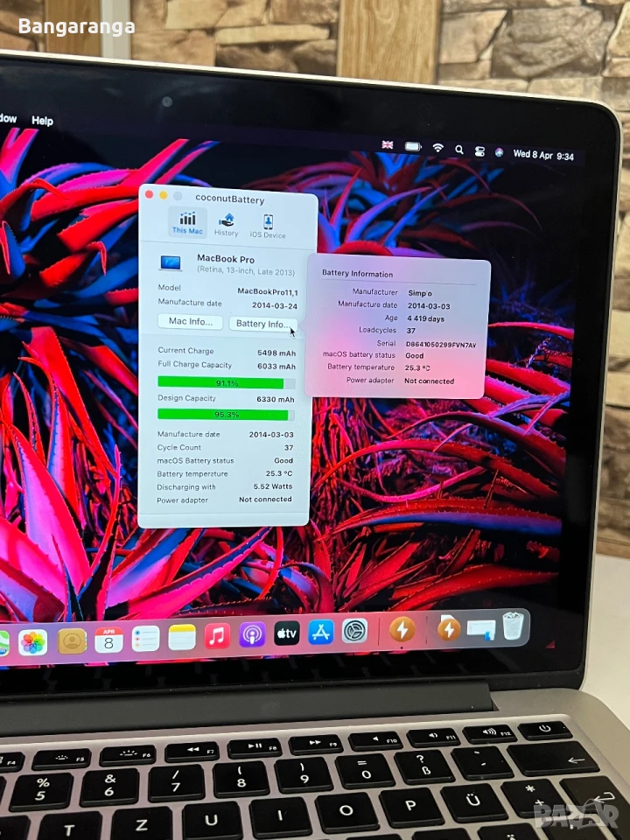This screenshot has height=840, width=630.
Task: Click the 91.1% charge progress bar
Action: tap(226, 383)
